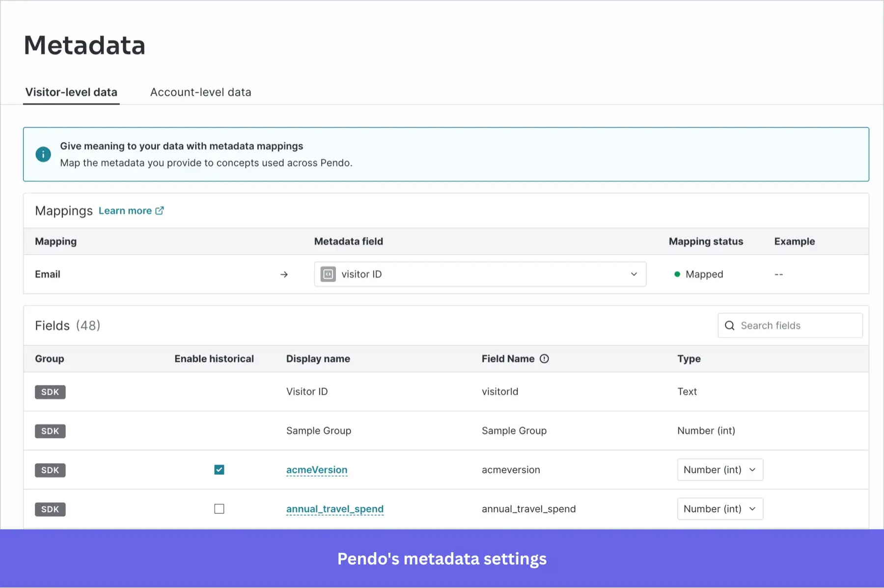Click the plug icon inside the visitor ID selector
884x588 pixels.
(328, 274)
